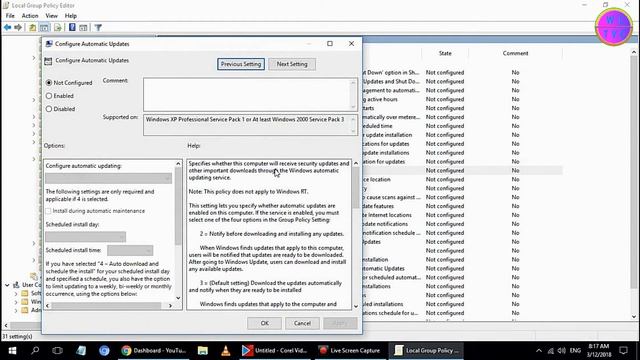Open the Action Center notification icon

click(623, 351)
